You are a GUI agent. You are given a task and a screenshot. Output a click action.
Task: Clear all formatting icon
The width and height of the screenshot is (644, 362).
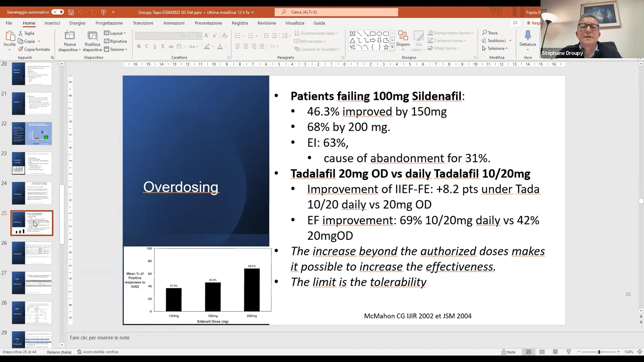click(225, 36)
